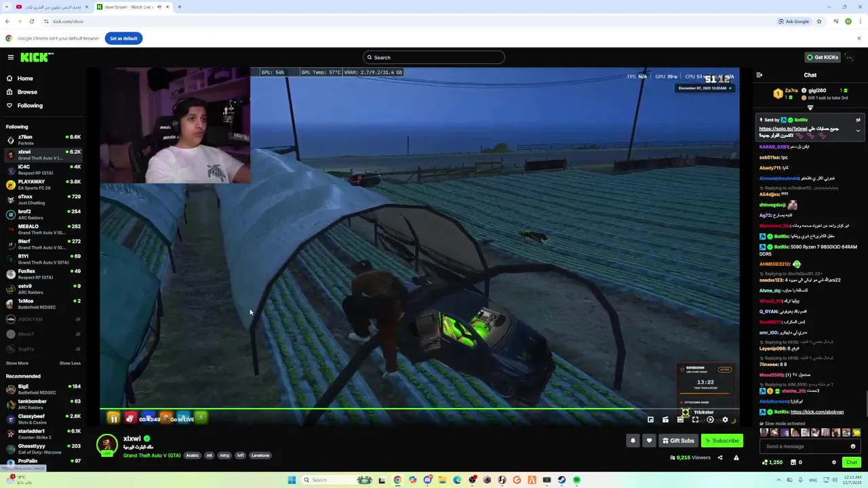Click Ask Google in address bar
Viewport: 868px width, 488px height.
[x=793, y=21]
